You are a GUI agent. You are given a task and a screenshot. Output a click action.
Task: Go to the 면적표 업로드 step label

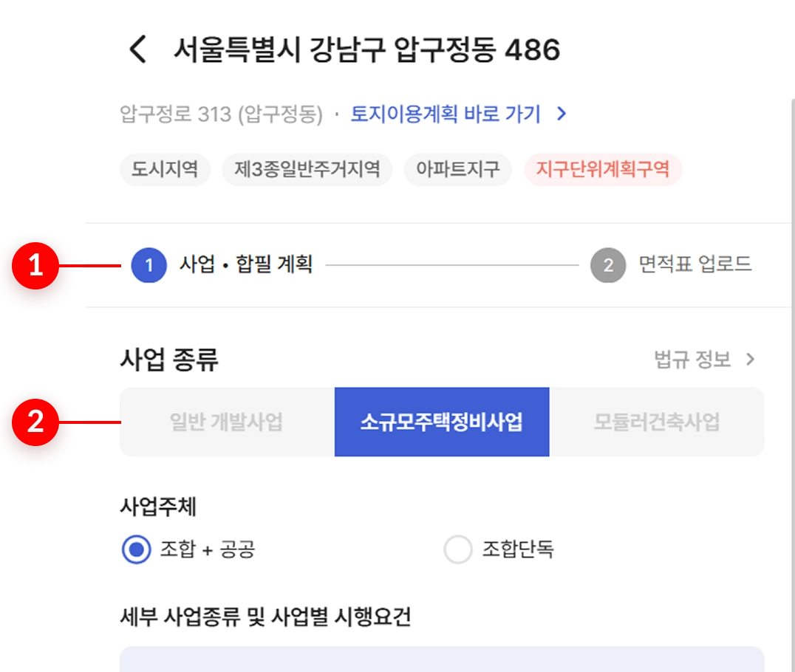pos(695,264)
